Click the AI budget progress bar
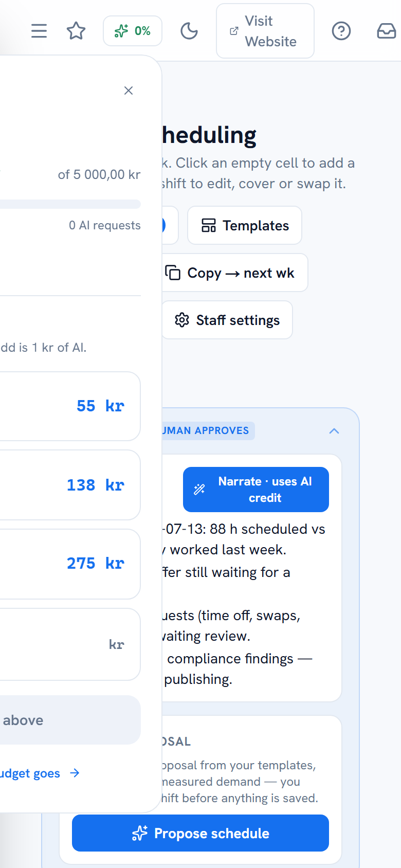 70,204
